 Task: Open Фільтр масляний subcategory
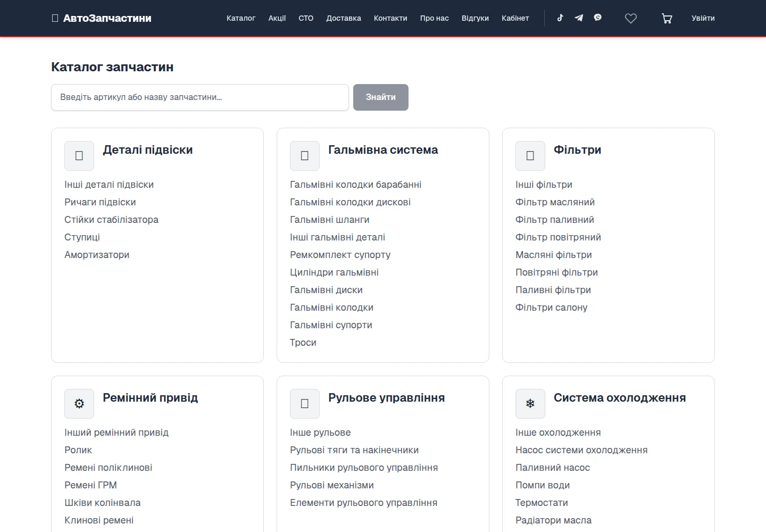click(555, 202)
